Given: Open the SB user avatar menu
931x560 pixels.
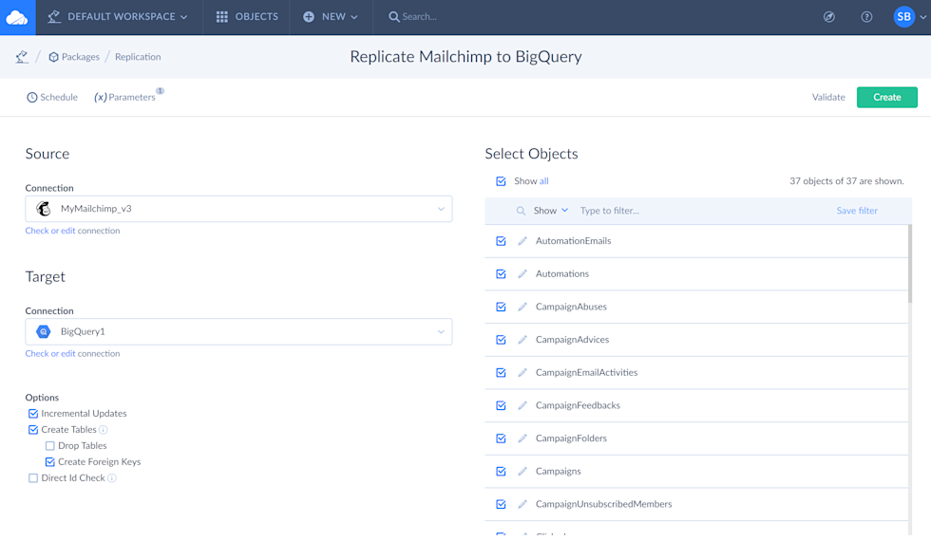Looking at the screenshot, I should pos(903,17).
